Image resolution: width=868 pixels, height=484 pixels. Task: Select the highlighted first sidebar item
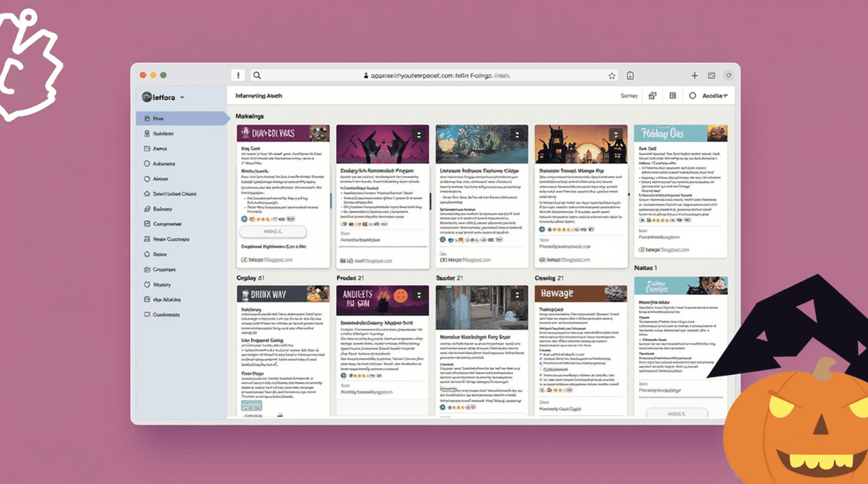coord(183,118)
